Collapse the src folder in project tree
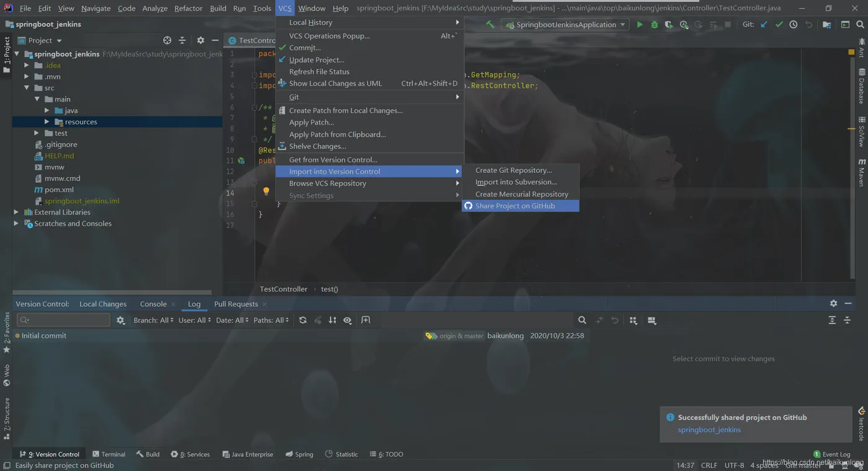The height and width of the screenshot is (471, 868). (27, 88)
